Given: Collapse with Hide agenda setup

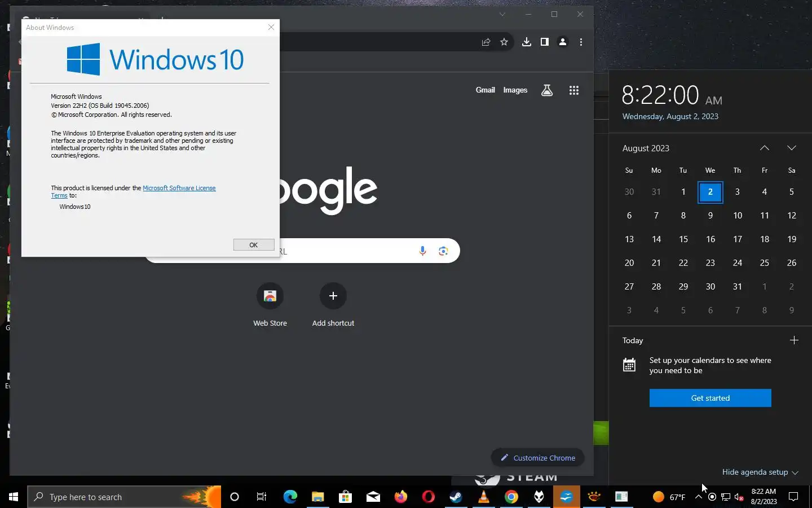Looking at the screenshot, I should click(760, 472).
